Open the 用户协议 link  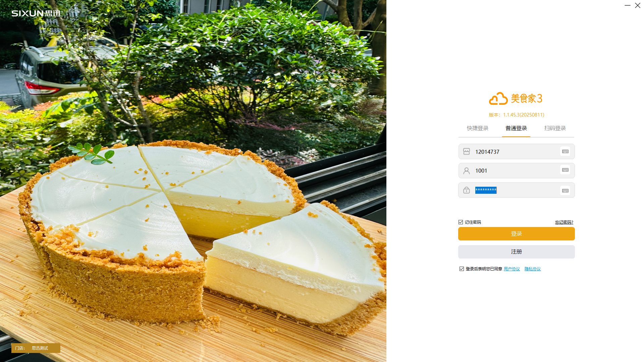pos(512,269)
